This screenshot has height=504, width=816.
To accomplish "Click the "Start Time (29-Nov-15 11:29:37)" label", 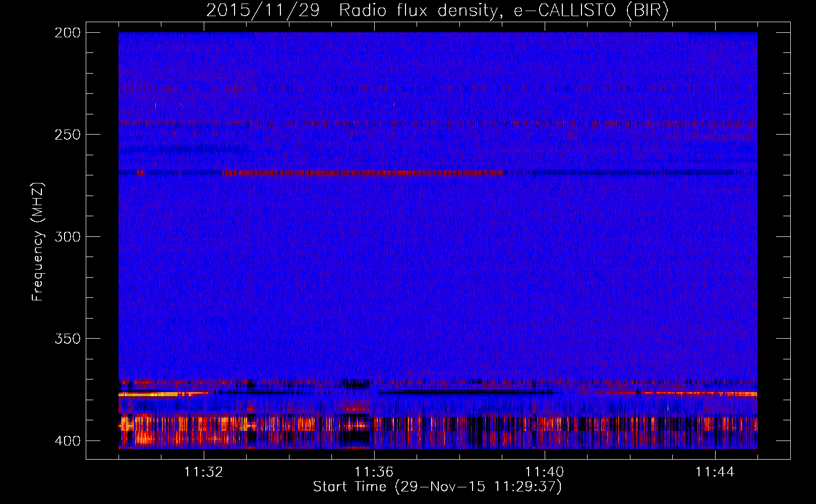I will [437, 487].
